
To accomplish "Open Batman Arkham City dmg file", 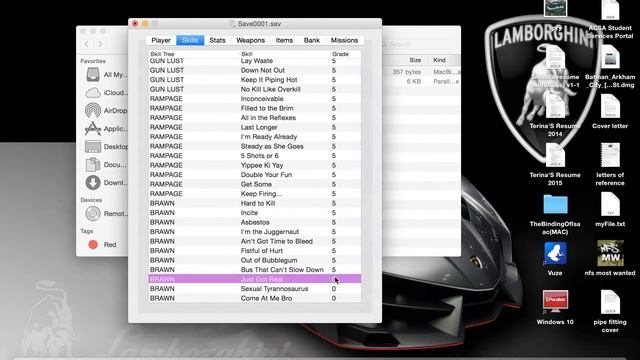I will 610,58.
